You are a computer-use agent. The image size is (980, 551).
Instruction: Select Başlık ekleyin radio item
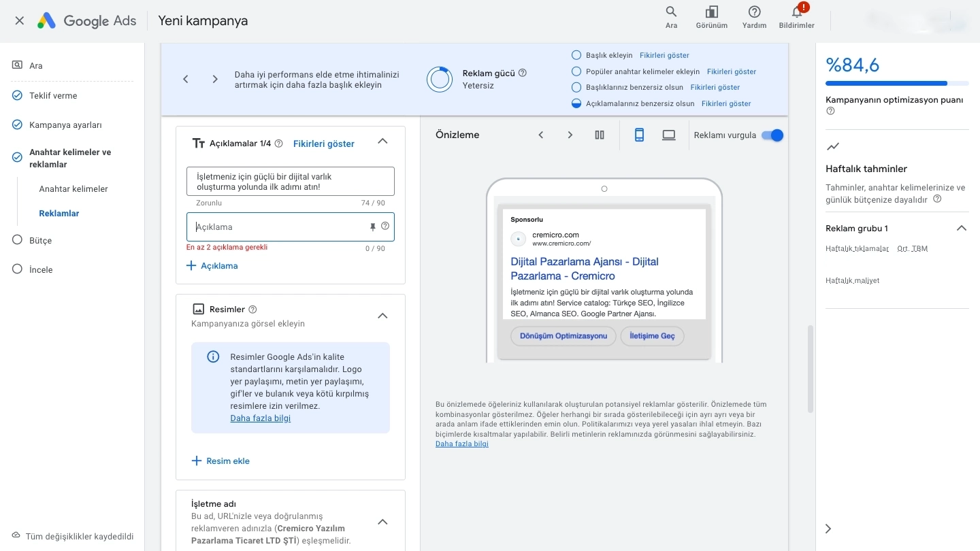576,55
